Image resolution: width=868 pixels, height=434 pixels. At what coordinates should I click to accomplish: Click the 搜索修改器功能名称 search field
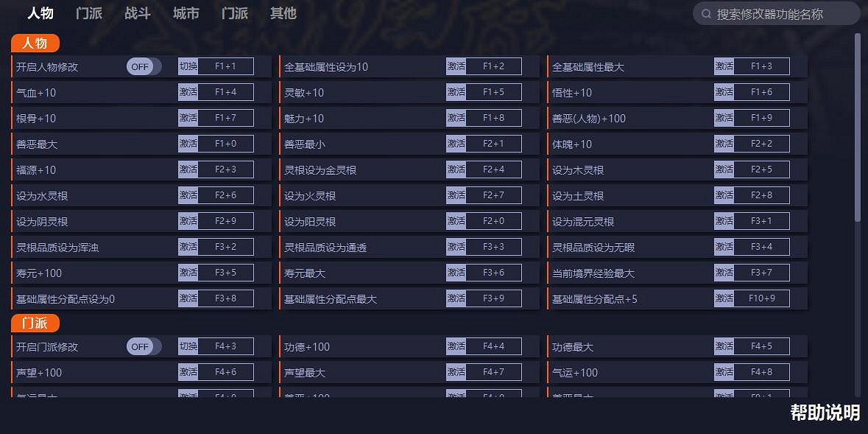[x=775, y=13]
